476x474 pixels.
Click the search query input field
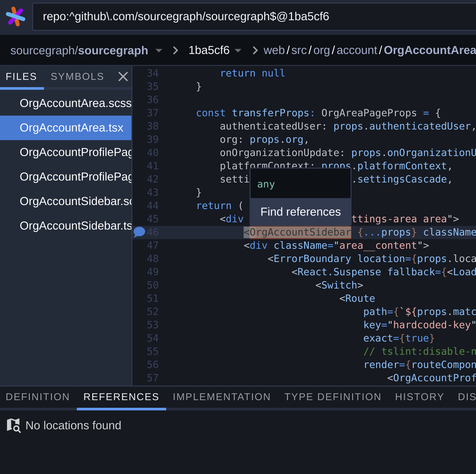coord(254,17)
